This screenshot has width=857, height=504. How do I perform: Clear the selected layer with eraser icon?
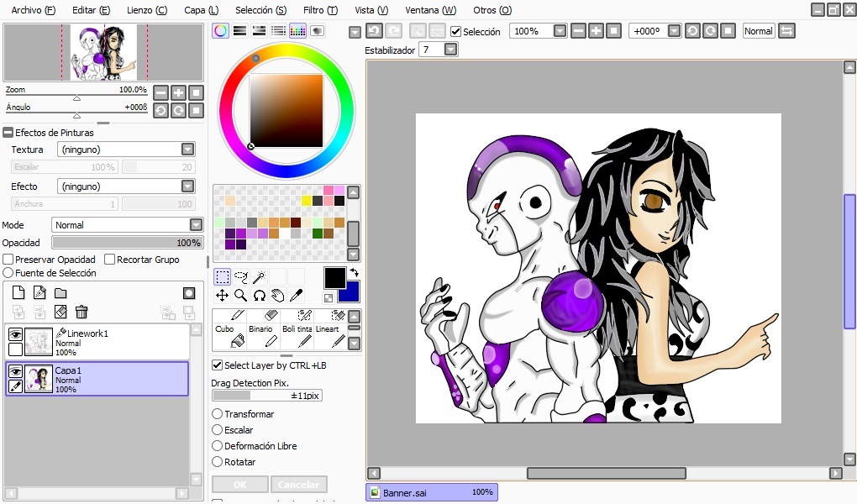coord(60,312)
